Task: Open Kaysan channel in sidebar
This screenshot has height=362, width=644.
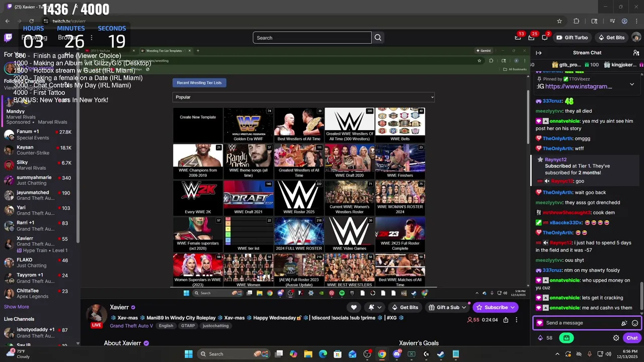Action: [x=39, y=150]
